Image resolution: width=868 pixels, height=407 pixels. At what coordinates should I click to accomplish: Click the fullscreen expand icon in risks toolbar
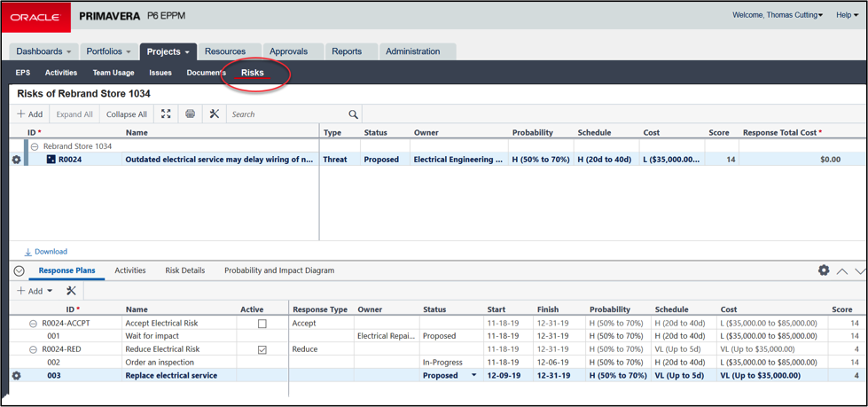pos(166,114)
